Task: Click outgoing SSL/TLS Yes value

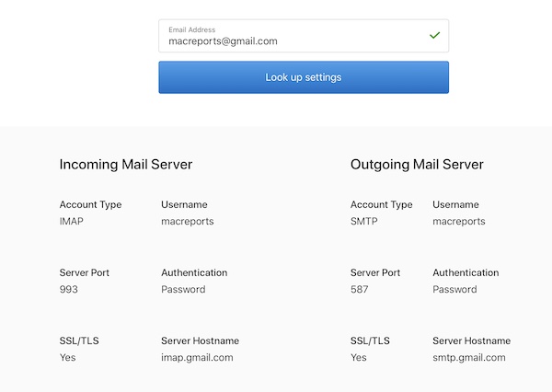Action: [x=359, y=357]
